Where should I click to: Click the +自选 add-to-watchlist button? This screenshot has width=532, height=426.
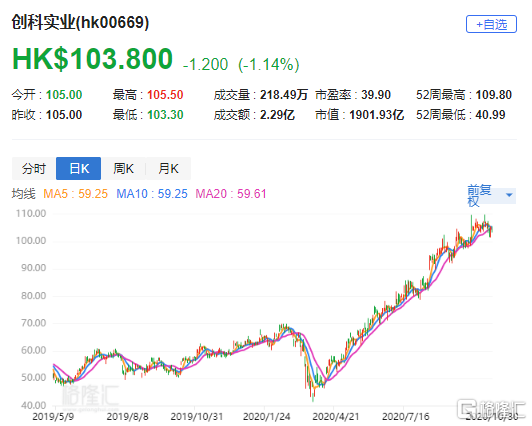pyautogui.click(x=491, y=24)
